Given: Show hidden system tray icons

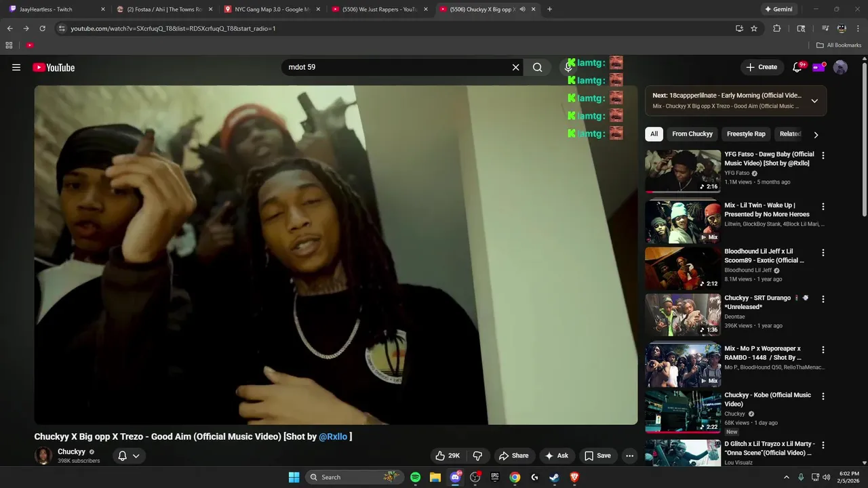Looking at the screenshot, I should click(787, 477).
